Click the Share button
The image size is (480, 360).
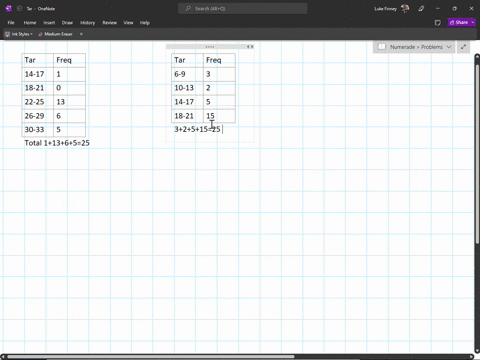tap(459, 22)
